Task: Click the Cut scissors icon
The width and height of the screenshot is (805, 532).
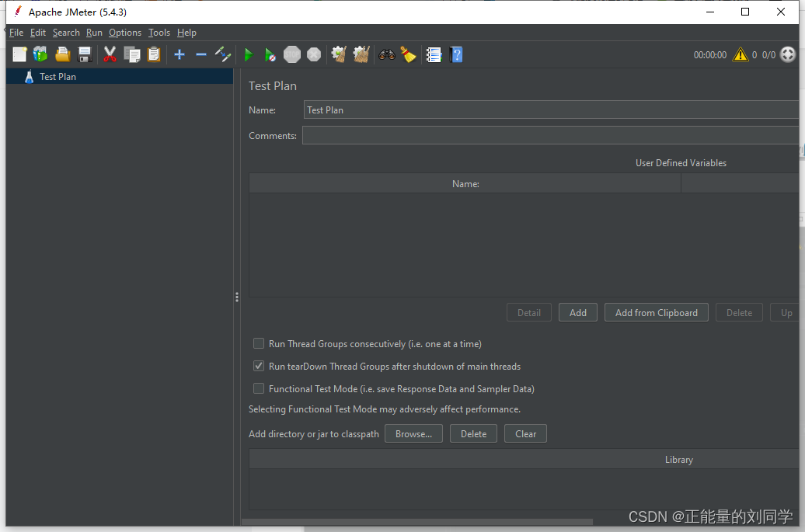Action: (110, 54)
